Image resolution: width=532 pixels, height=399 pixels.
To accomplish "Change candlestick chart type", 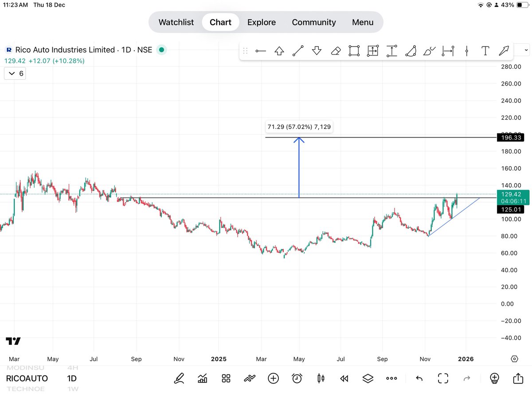I will (321, 378).
